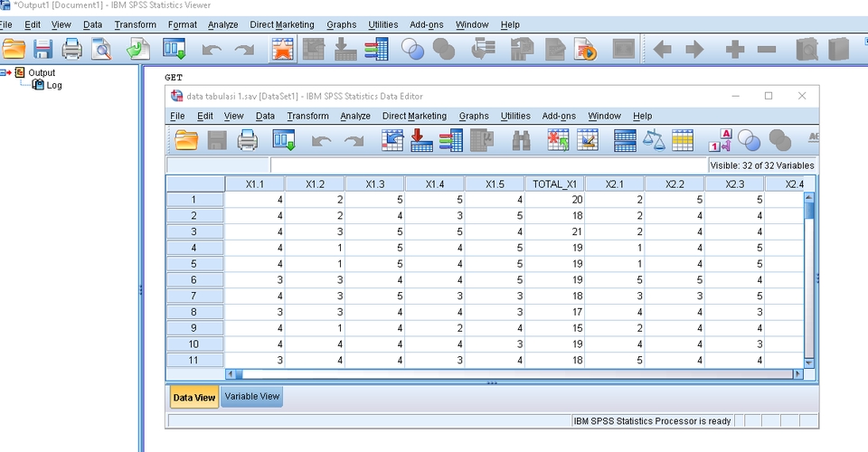Click Insert Cases icon in Data Editor
Image resolution: width=868 pixels, height=452 pixels.
(558, 140)
